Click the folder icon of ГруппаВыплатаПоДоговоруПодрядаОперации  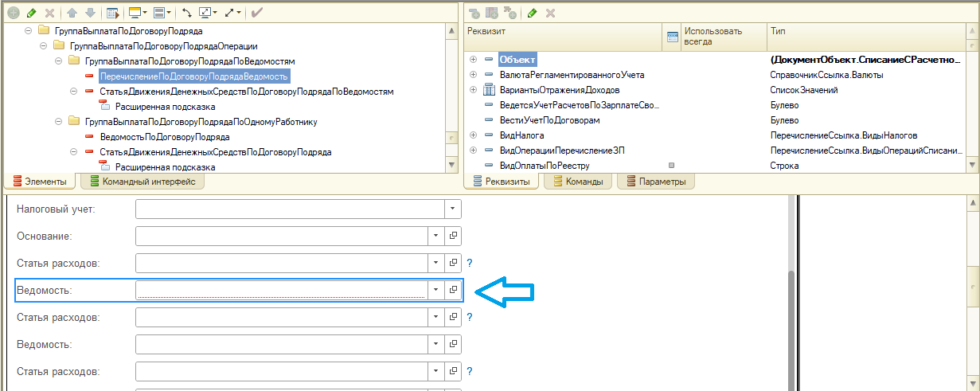[x=60, y=45]
